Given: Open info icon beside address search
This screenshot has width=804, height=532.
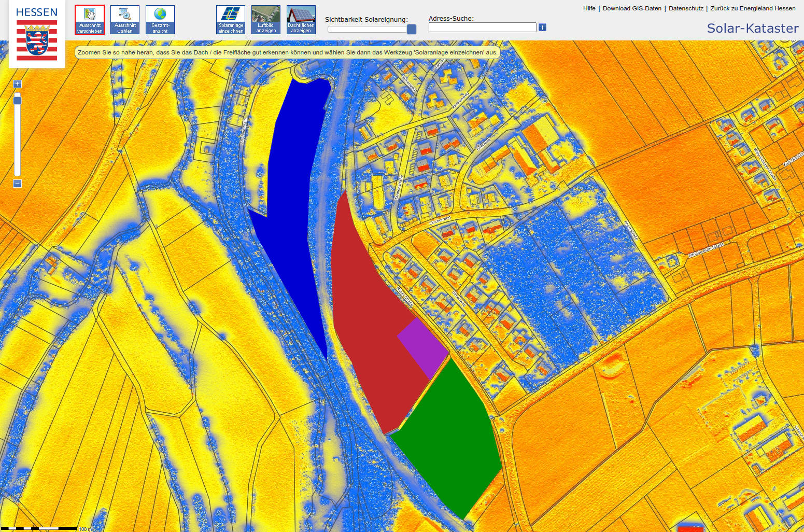Looking at the screenshot, I should pyautogui.click(x=542, y=27).
